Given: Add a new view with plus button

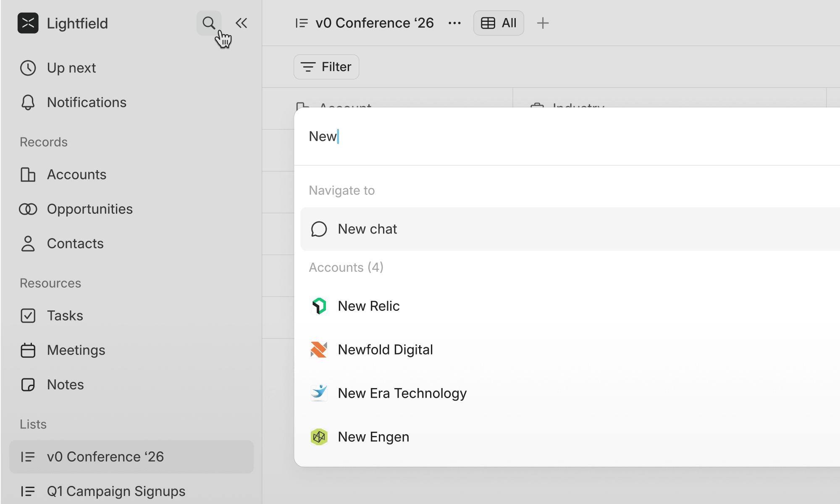Looking at the screenshot, I should point(543,23).
